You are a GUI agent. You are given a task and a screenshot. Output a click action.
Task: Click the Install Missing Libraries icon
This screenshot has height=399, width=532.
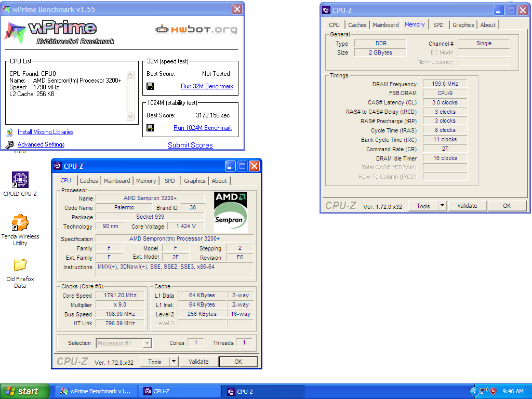point(9,132)
